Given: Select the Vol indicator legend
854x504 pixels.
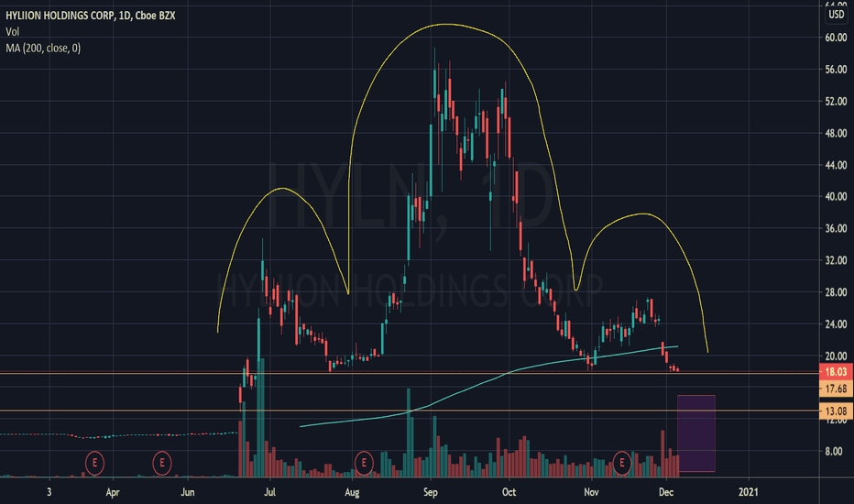Looking at the screenshot, I should coord(13,31).
